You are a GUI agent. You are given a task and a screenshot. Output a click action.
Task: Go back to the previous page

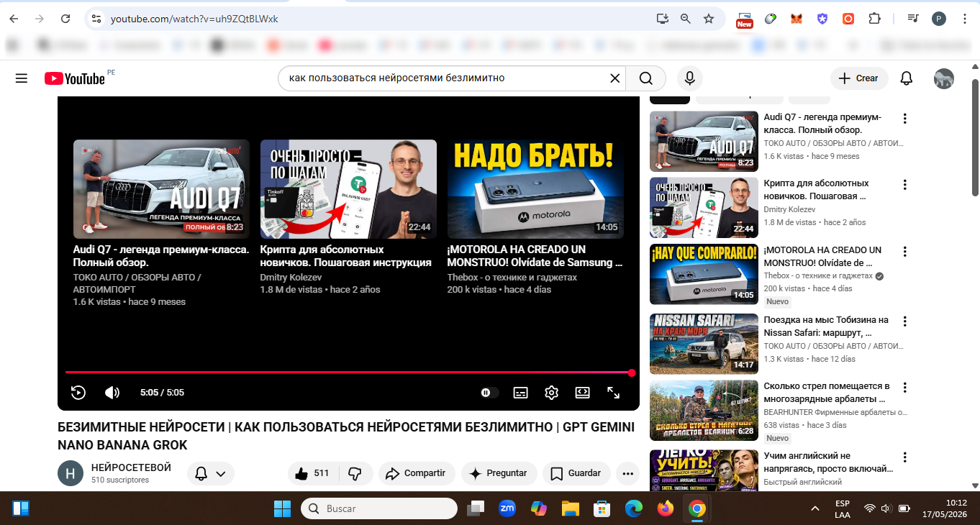[14, 19]
